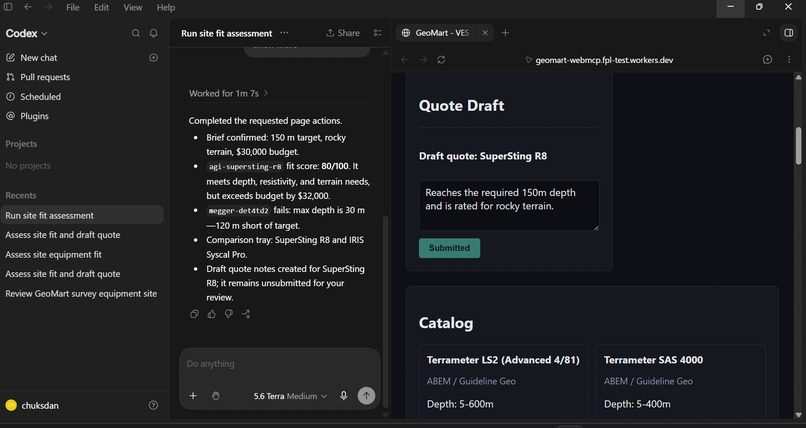Click the 'Draft quote: SuperSting R8' heading
This screenshot has height=428, width=806.
point(483,156)
